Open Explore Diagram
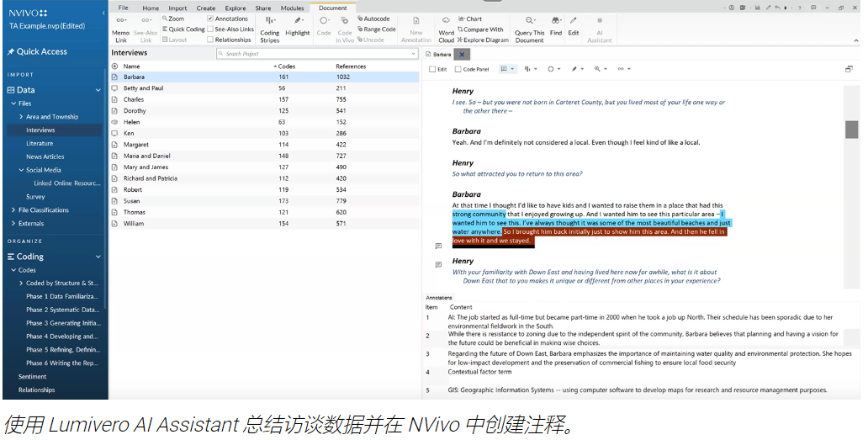This screenshot has height=440, width=868. click(483, 40)
